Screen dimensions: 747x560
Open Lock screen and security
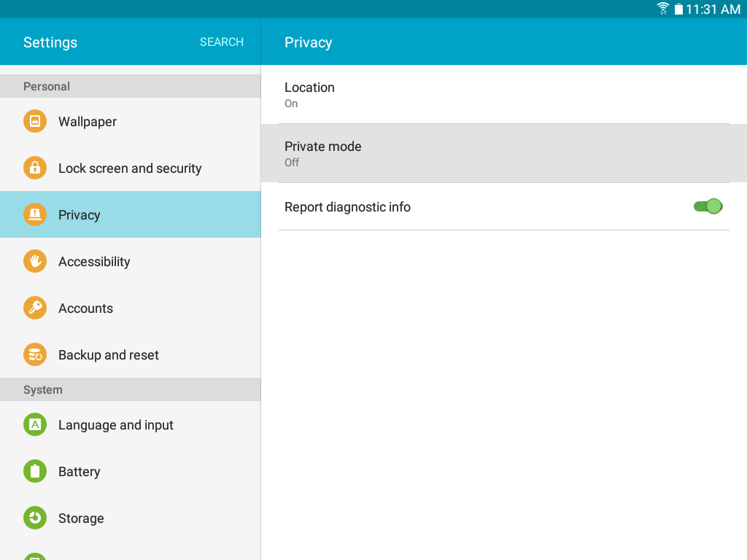[x=131, y=168]
